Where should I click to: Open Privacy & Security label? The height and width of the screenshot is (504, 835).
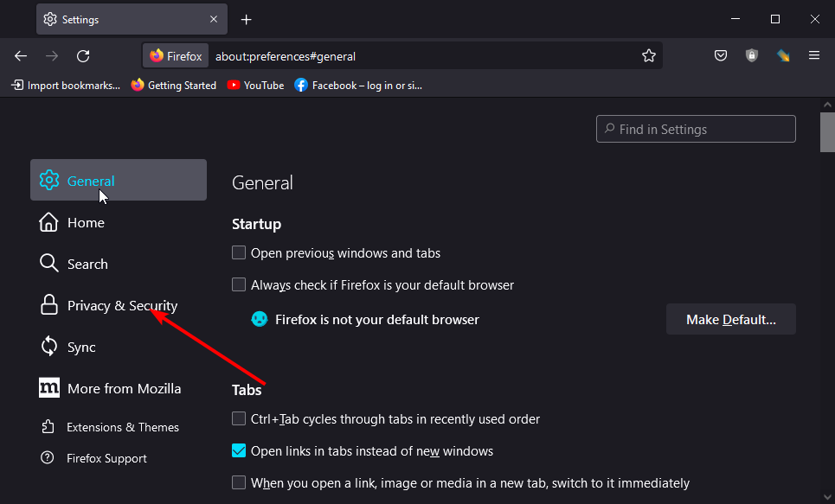[x=123, y=305]
